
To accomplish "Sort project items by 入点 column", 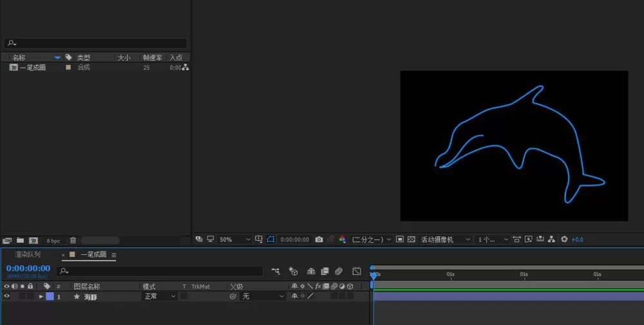I will 176,57.
